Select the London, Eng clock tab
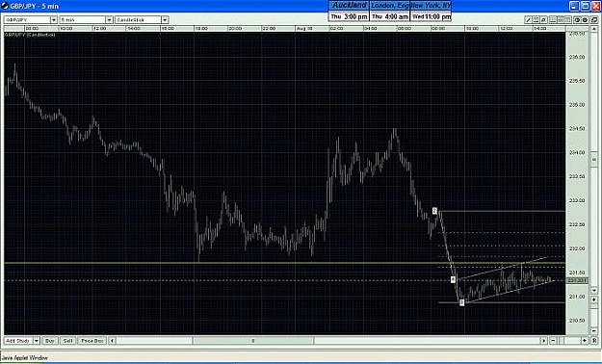 point(390,6)
